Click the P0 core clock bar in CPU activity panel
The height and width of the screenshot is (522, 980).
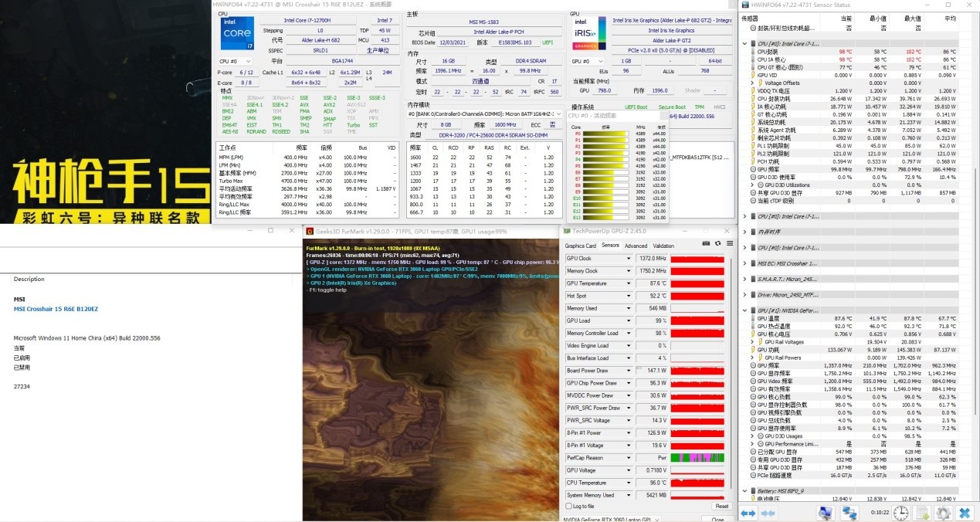tap(605, 133)
